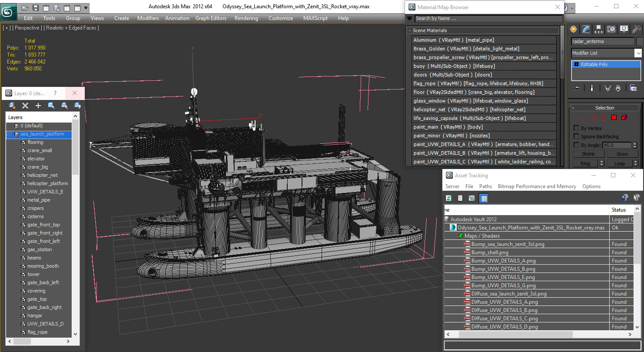The width and height of the screenshot is (644, 352).
Task: Open Bitmap Performance and Memory menu
Action: (x=537, y=186)
